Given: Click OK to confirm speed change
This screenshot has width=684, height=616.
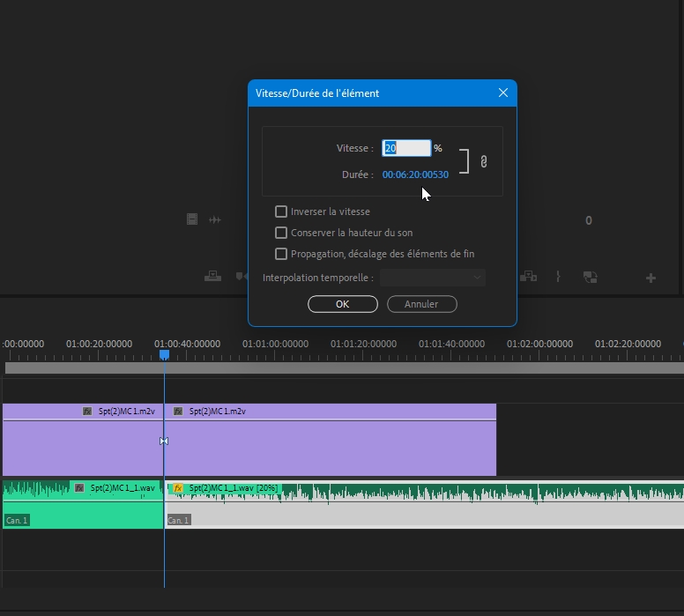Looking at the screenshot, I should (342, 304).
